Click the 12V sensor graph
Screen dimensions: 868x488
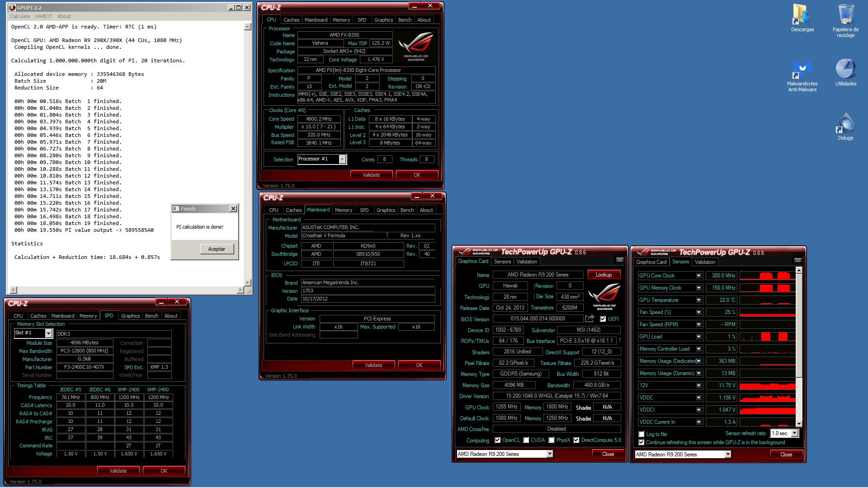(767, 385)
